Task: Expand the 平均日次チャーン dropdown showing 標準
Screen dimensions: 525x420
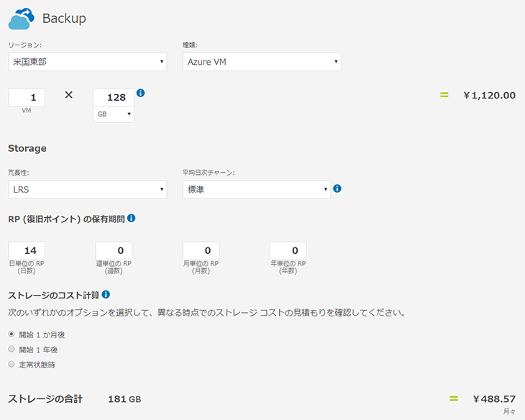Action: [x=256, y=190]
